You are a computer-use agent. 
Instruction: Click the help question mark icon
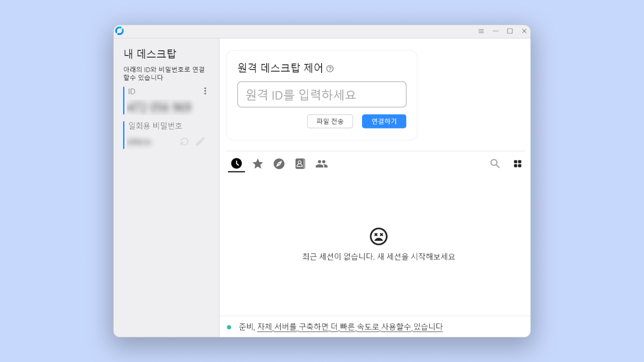[x=330, y=69]
